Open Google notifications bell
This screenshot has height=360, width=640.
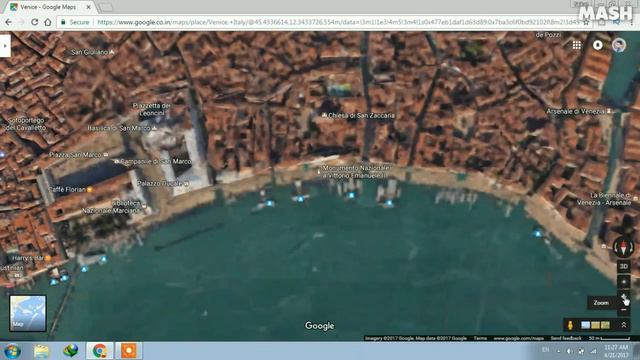click(598, 45)
